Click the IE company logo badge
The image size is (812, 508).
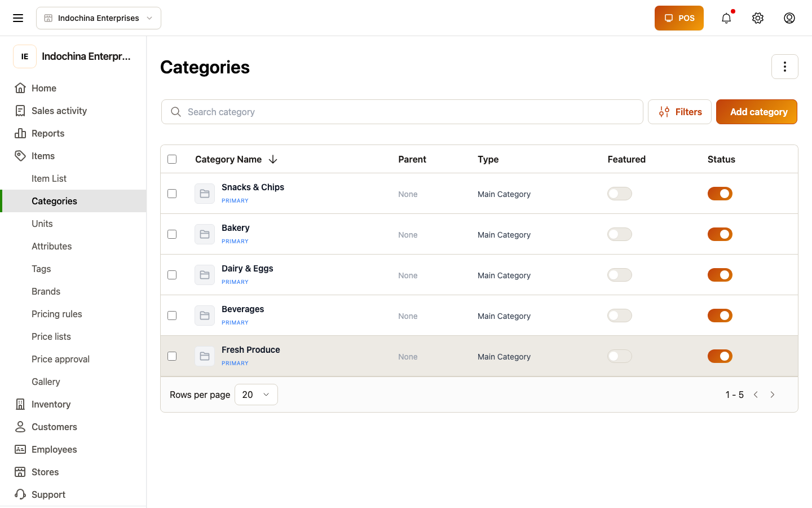(x=25, y=56)
